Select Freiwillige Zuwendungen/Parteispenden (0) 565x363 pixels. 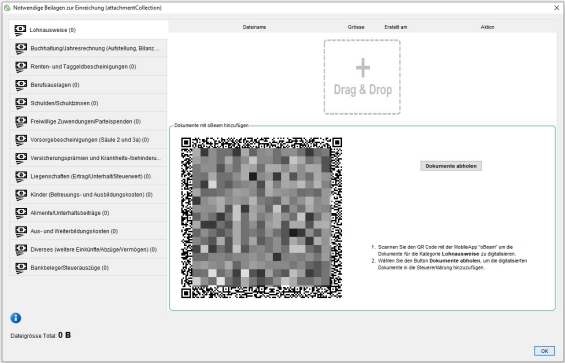pyautogui.click(x=88, y=121)
